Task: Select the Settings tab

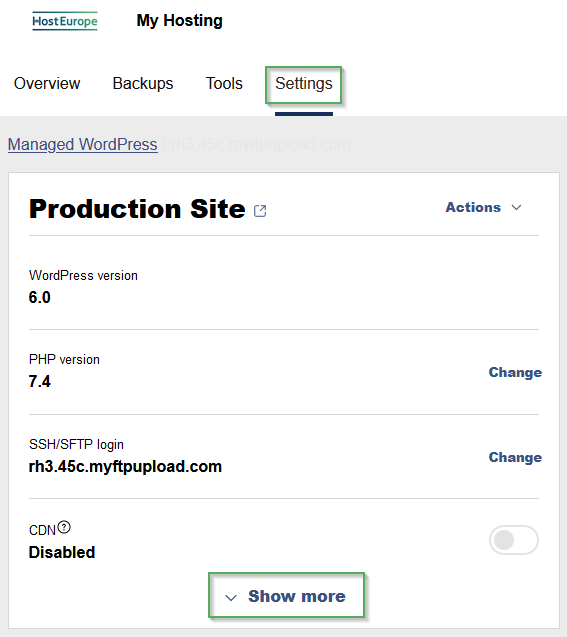Action: pos(304,84)
